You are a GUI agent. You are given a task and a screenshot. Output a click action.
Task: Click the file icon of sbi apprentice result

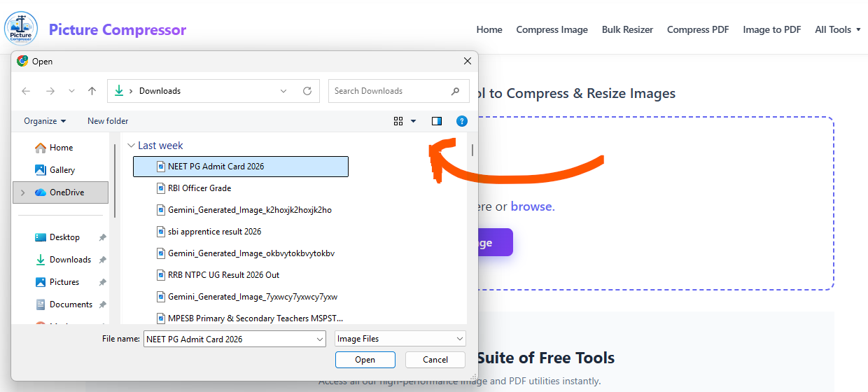tap(161, 232)
